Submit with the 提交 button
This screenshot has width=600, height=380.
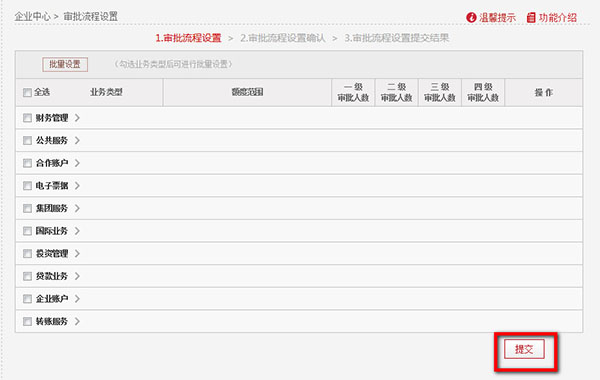(x=524, y=349)
